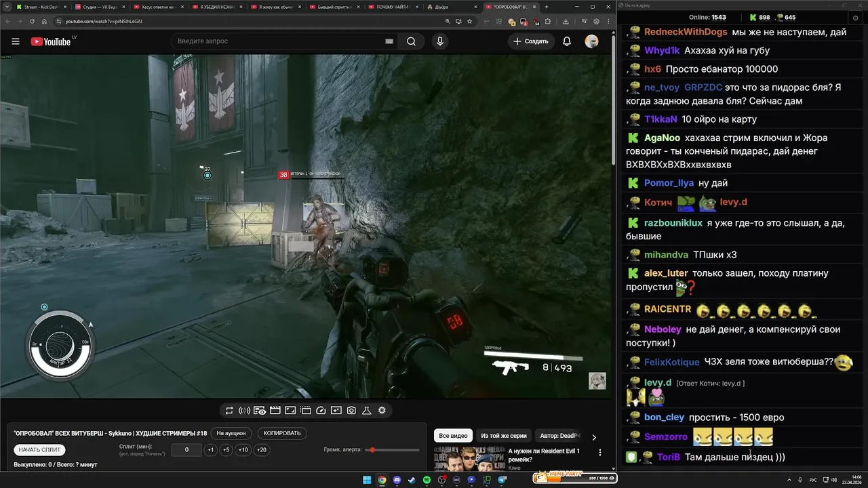
Task: Open the playback speed gauge icon
Action: 321,411
